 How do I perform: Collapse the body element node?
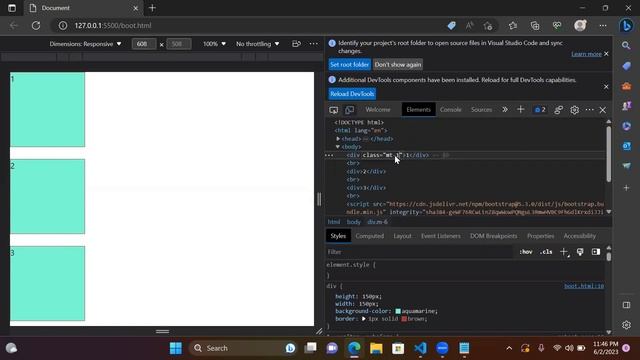pyautogui.click(x=338, y=147)
